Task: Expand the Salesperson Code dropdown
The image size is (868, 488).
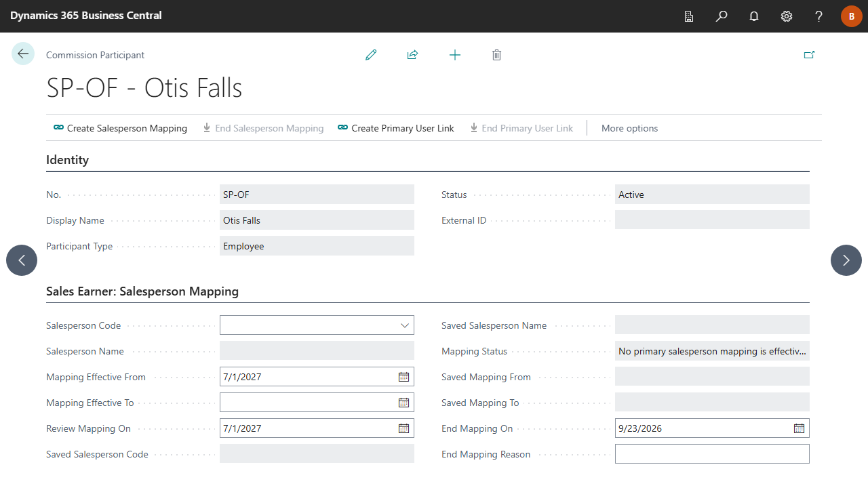Action: (405, 325)
